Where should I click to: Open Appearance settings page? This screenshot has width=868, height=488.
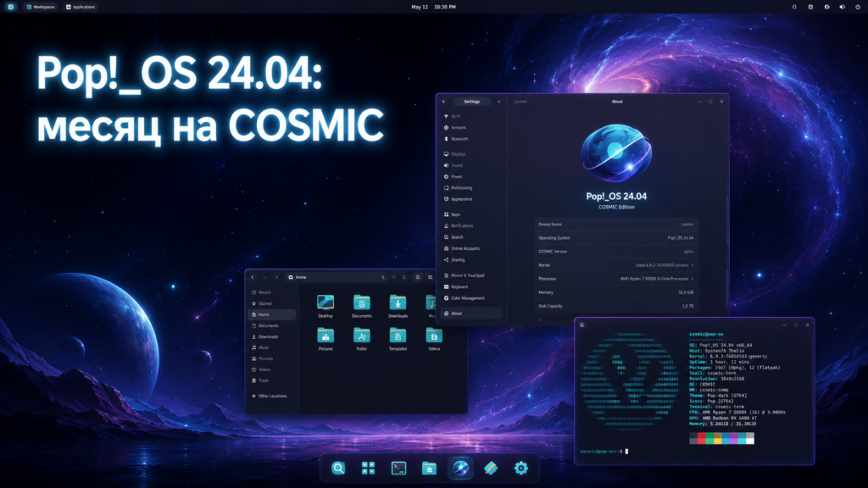pos(471,198)
